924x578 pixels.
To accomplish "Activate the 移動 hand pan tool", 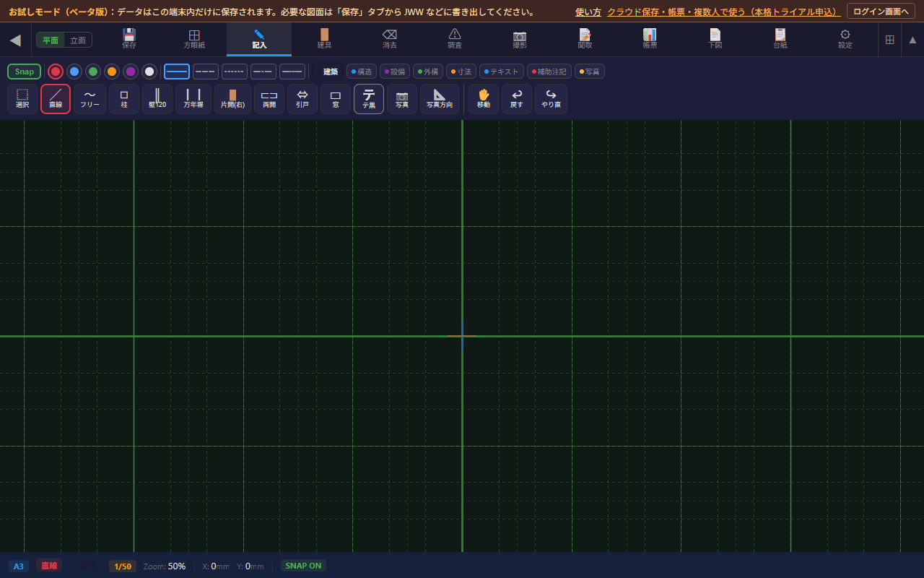I will coord(484,99).
